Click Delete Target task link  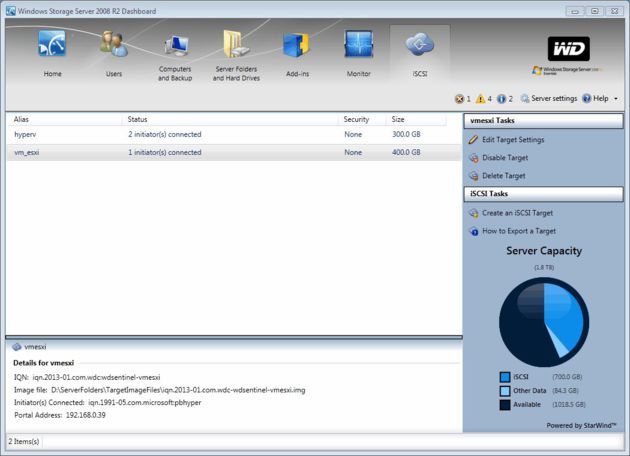[x=504, y=176]
